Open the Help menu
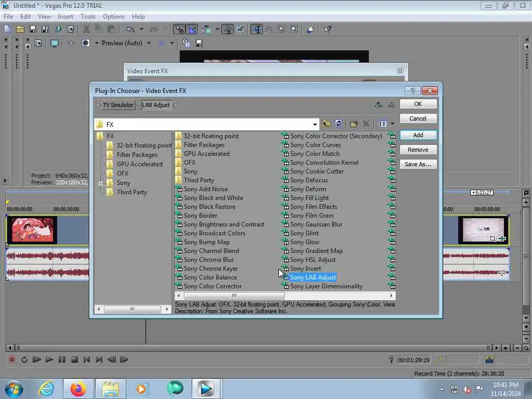532x399 pixels. tap(138, 16)
